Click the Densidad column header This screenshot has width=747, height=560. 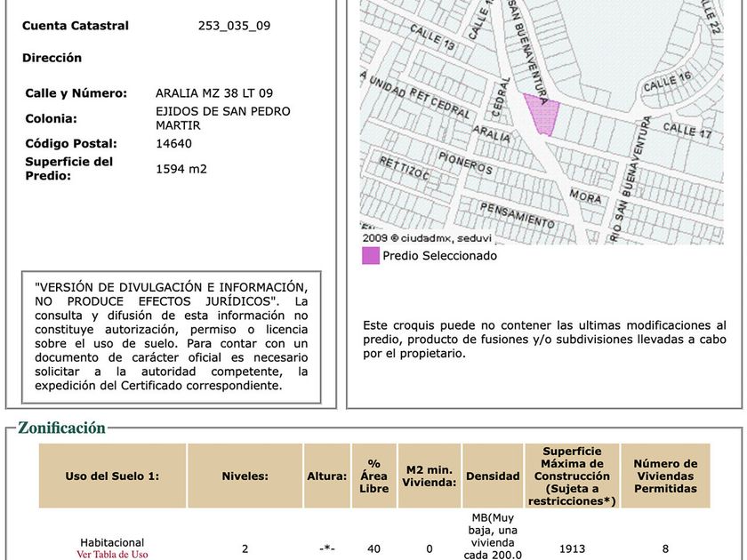pos(493,476)
